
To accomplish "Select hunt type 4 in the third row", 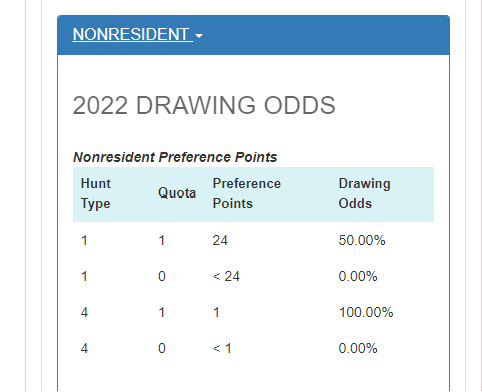I will (84, 312).
